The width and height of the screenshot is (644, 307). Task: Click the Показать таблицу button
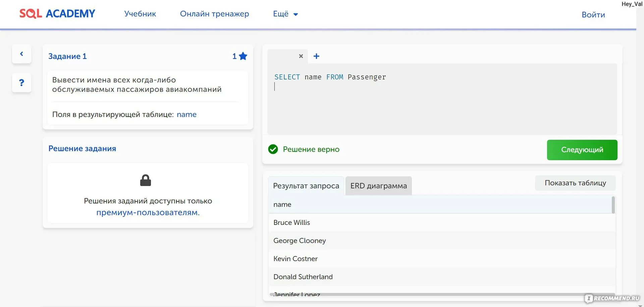pyautogui.click(x=575, y=183)
